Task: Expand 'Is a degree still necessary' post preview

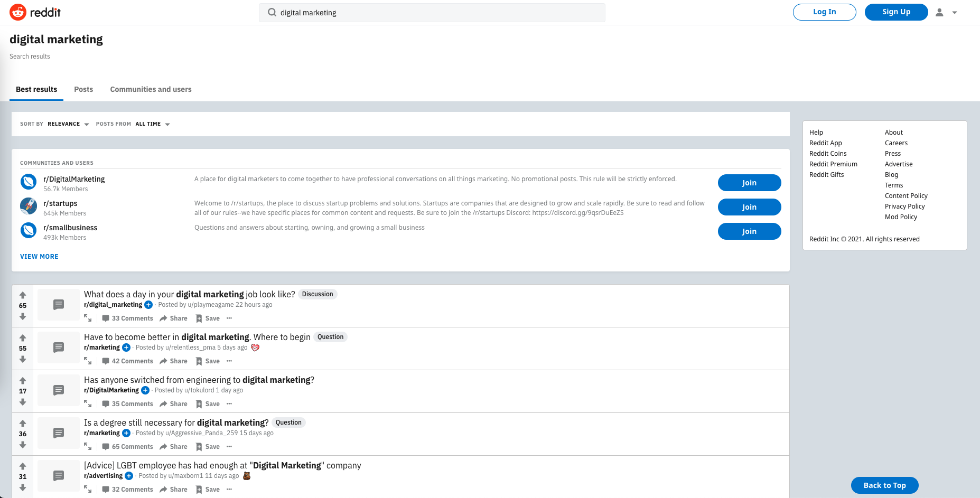Action: click(x=88, y=446)
